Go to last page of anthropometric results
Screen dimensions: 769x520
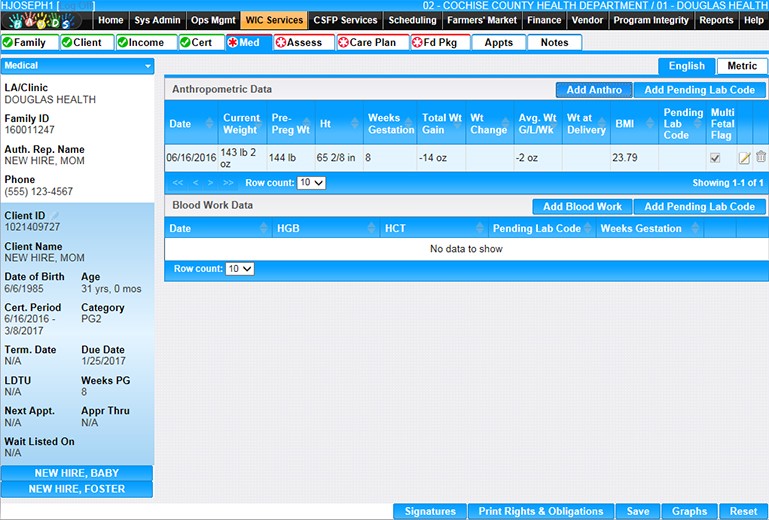(228, 183)
